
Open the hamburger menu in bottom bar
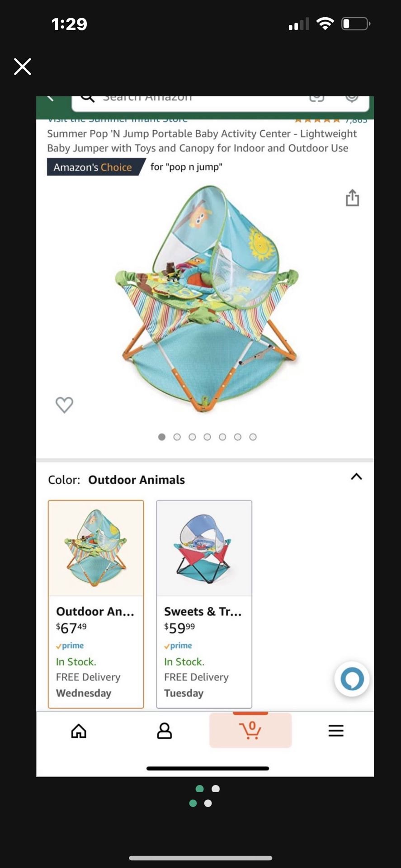point(336,731)
